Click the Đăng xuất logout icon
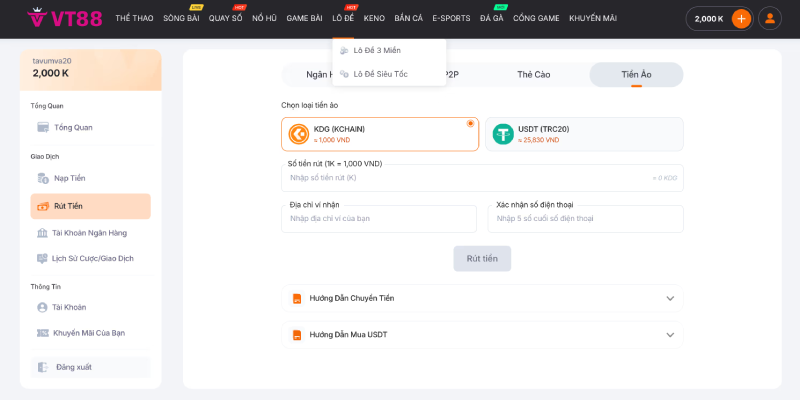800x400 pixels. [x=43, y=367]
